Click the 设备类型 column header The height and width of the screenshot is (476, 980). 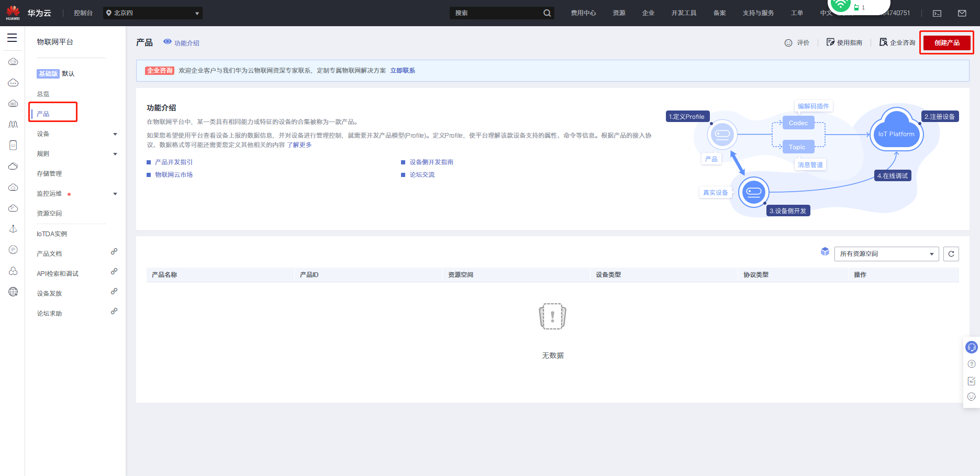(x=608, y=275)
